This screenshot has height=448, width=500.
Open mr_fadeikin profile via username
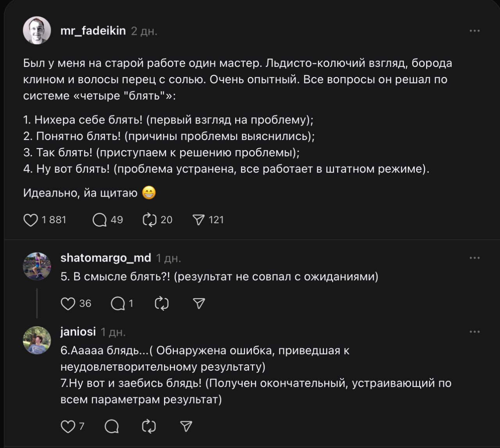point(93,31)
